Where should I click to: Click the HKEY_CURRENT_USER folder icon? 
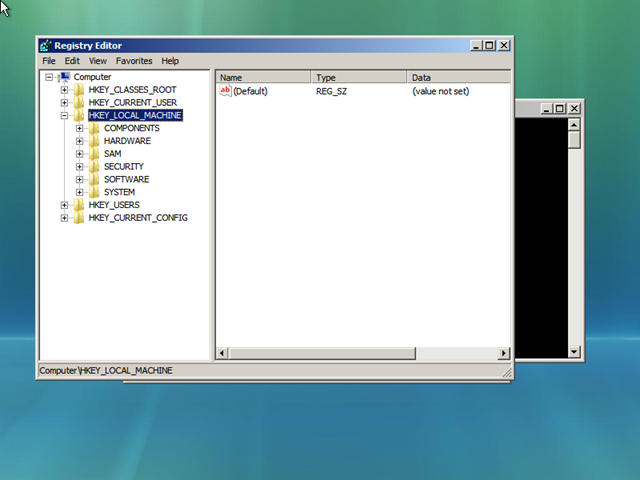pos(79,102)
